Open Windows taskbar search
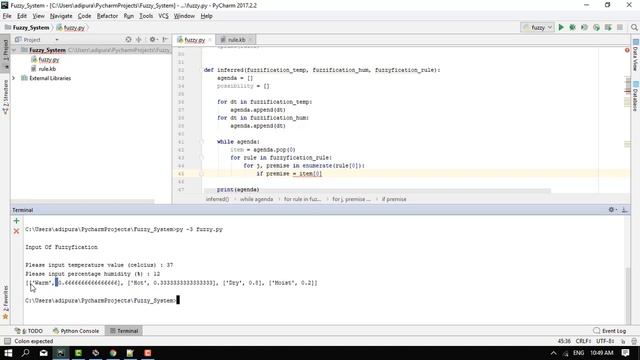The height and width of the screenshot is (360, 640). [x=26, y=353]
